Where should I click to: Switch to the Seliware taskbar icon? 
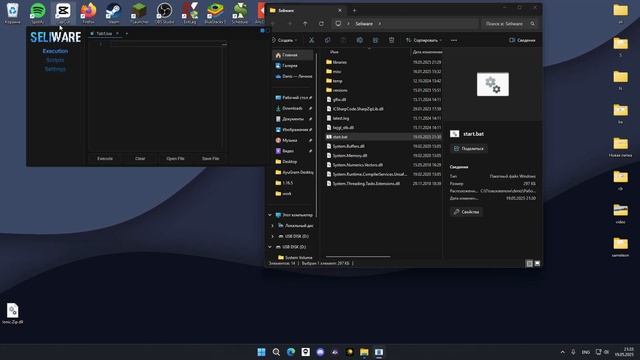[379, 352]
